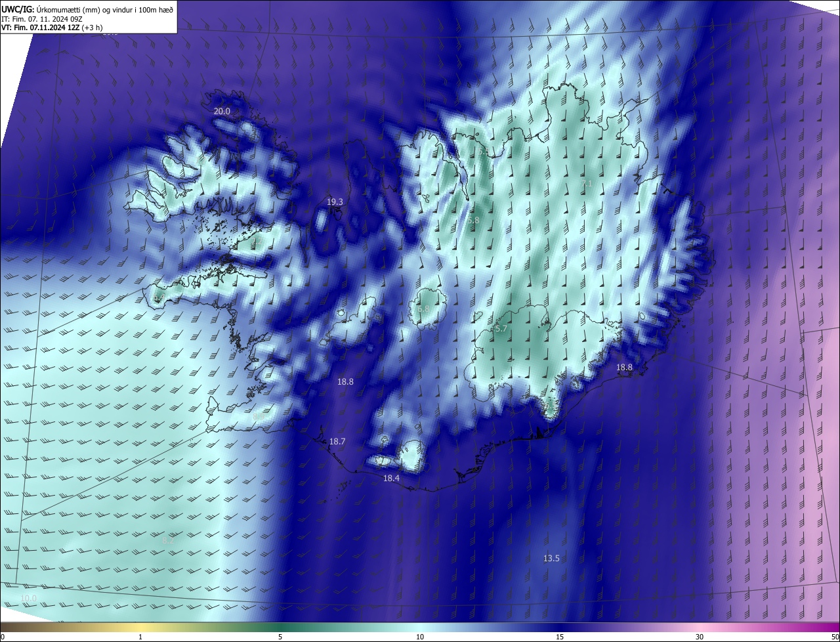Click the 30 tick on the color scale
840x642 pixels.
pos(700,637)
